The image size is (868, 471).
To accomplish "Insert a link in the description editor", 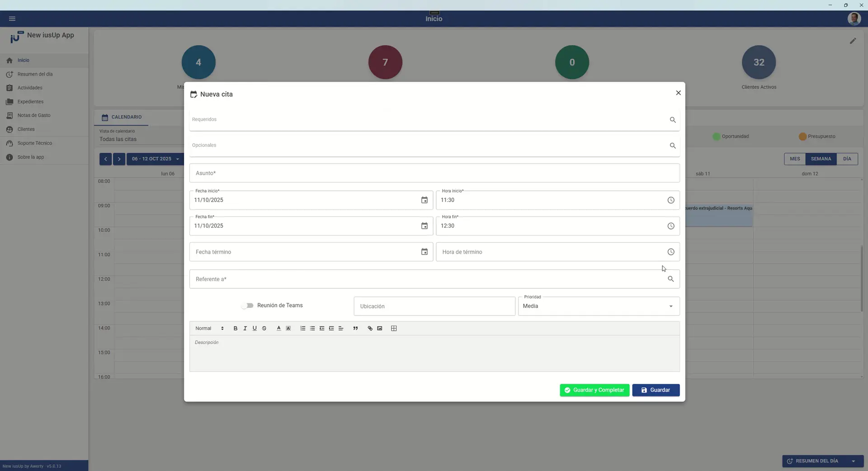I will pos(370,329).
